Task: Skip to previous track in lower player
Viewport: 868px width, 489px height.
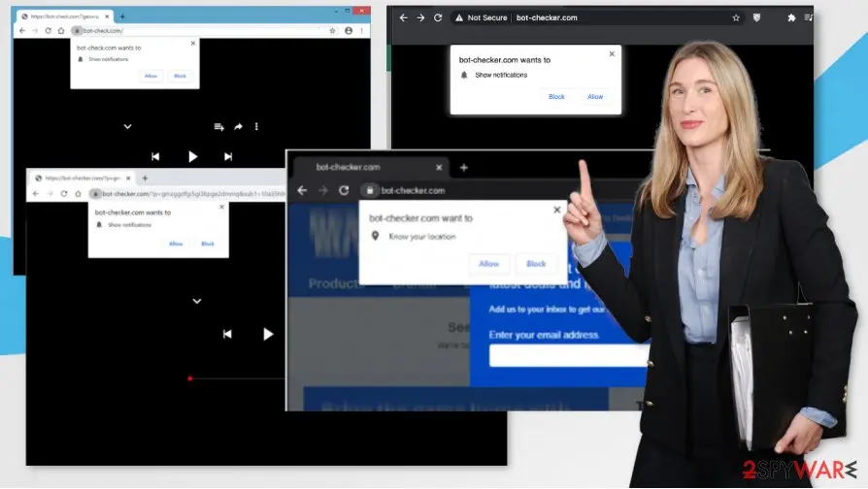Action: point(227,334)
